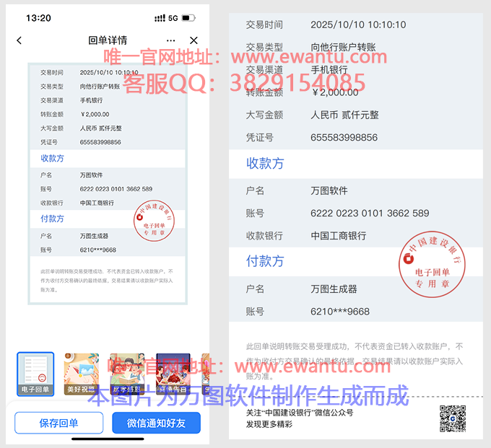Tap the signal strength bars in status bar
The height and width of the screenshot is (448, 491).
pos(160,18)
